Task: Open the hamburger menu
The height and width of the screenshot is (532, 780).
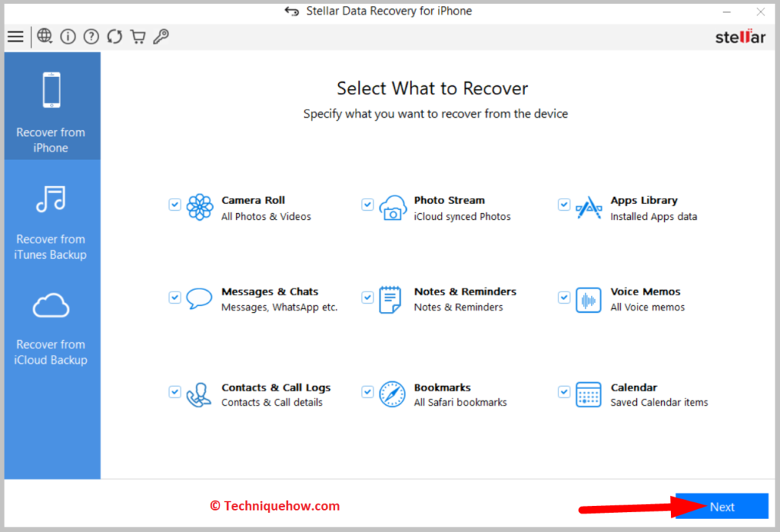Action: point(15,37)
